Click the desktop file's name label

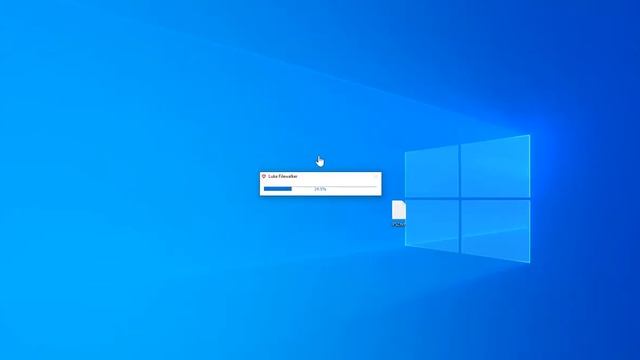(399, 224)
